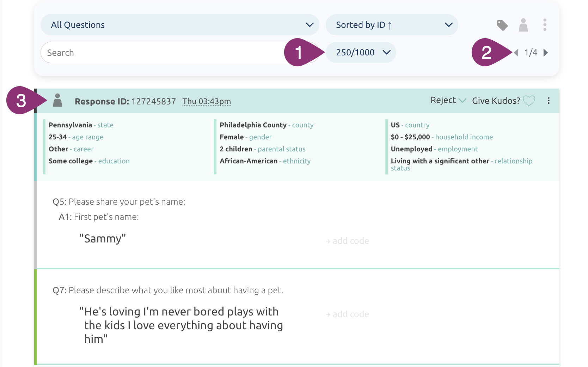Click the Some college education attribute

(x=89, y=161)
